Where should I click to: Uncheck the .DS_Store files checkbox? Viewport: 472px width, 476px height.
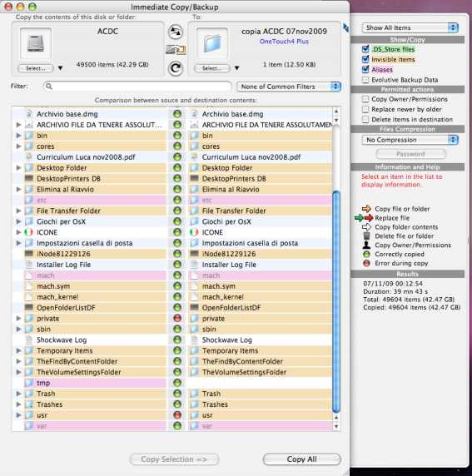[x=365, y=49]
